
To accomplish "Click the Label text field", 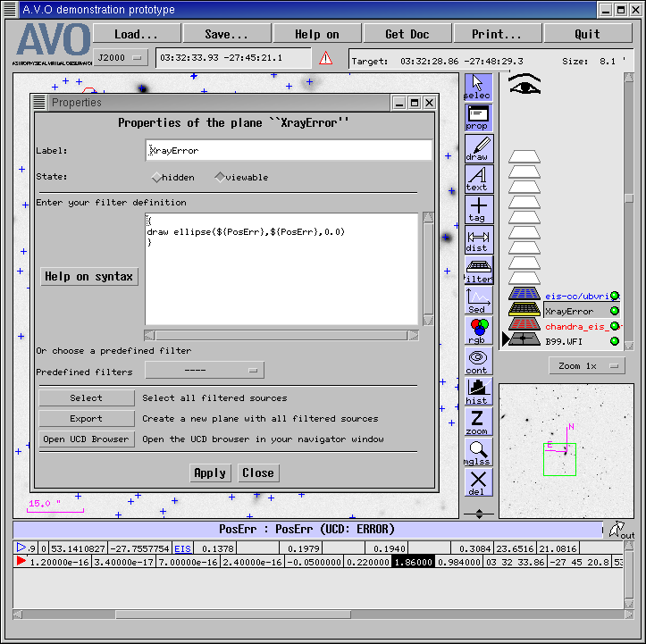I will tap(289, 150).
